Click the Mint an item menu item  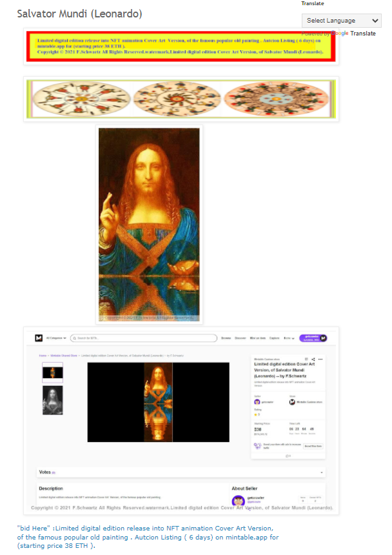pyautogui.click(x=258, y=338)
